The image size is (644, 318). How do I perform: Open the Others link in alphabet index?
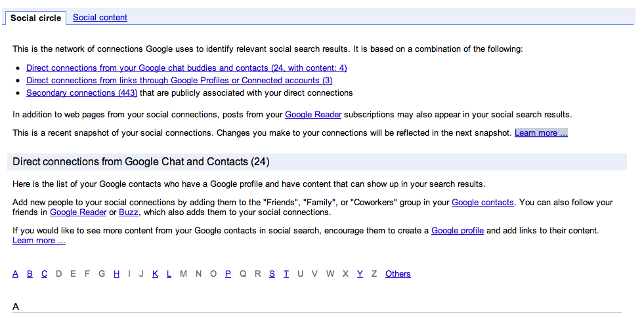click(398, 273)
